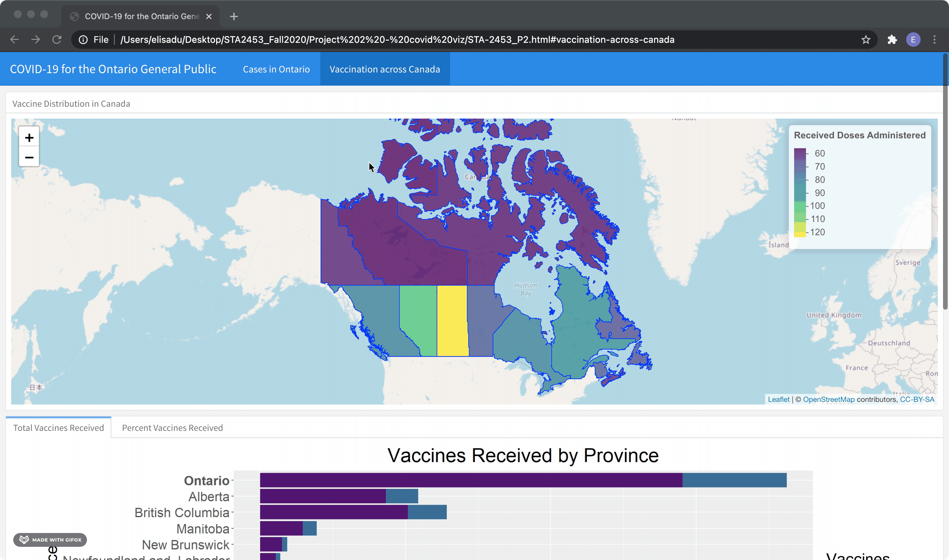Close the COVID-19 browser tab
Image resolution: width=949 pixels, height=560 pixels.
point(209,16)
